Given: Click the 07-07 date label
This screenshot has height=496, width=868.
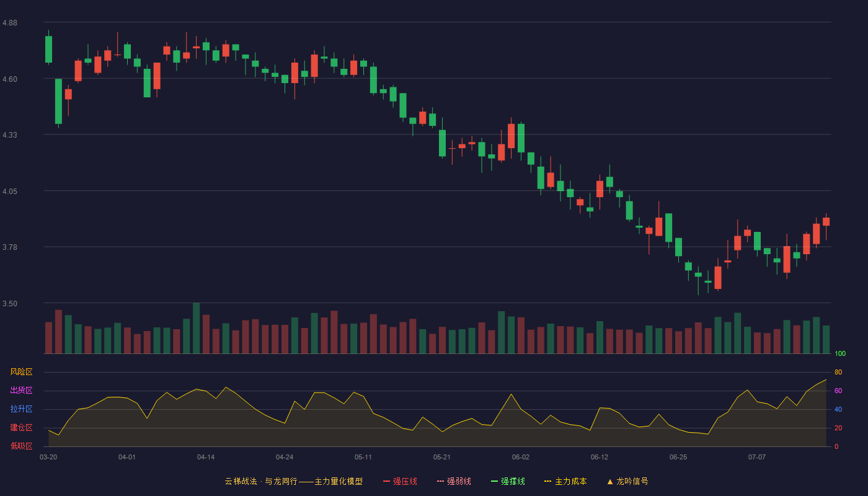Looking at the screenshot, I should (x=757, y=457).
